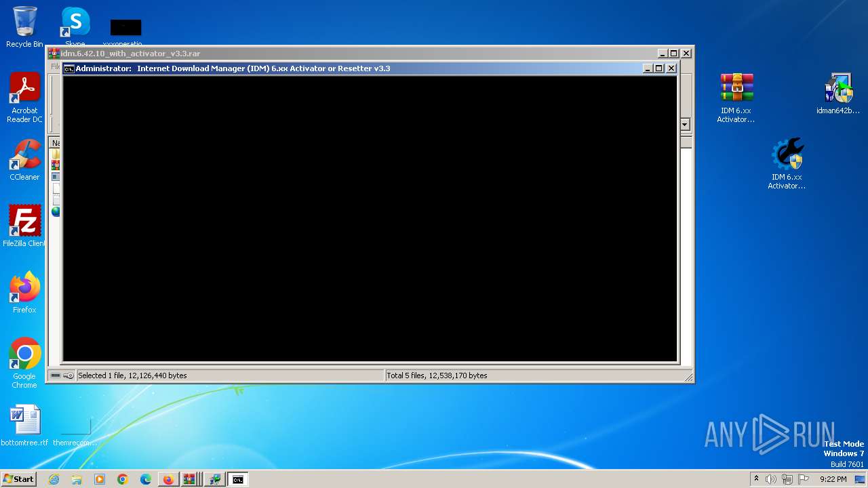
Task: Click the WinRAR window resize grip
Action: coord(688,377)
